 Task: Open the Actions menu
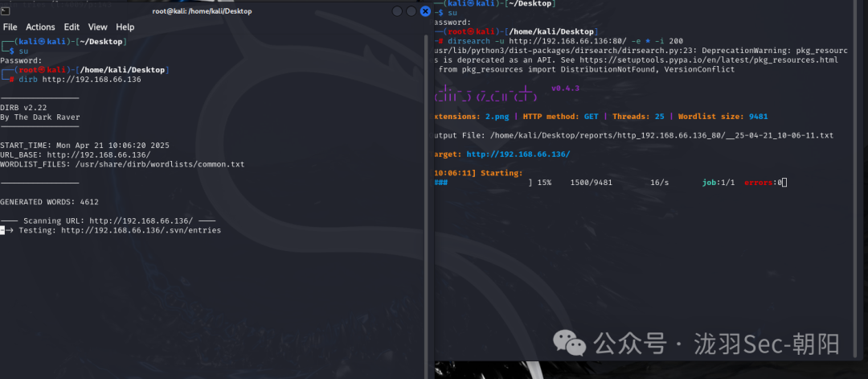[40, 27]
